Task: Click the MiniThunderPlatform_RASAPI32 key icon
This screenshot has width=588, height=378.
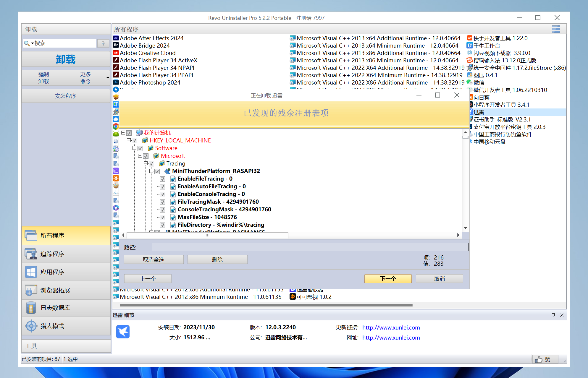Action: click(167, 171)
